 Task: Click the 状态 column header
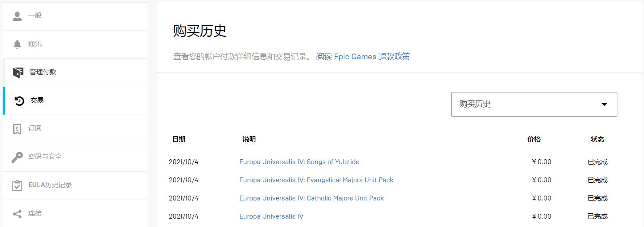[597, 139]
